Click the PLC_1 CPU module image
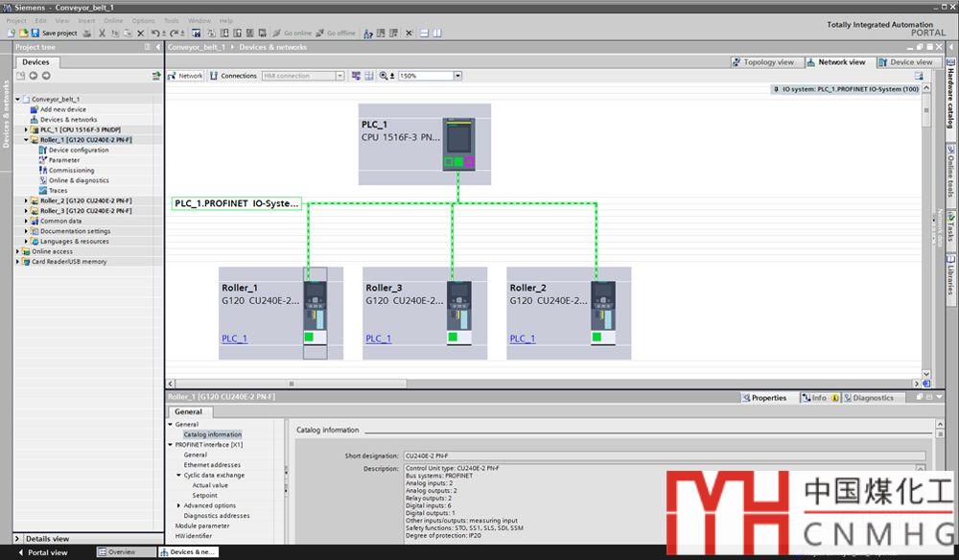Viewport: 959px width, 560px height. pyautogui.click(x=457, y=144)
